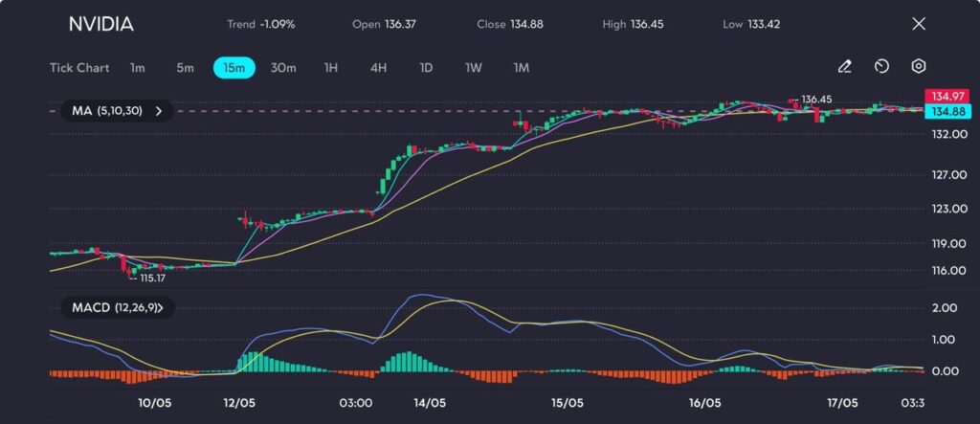Choose the 1H timeframe
This screenshot has width=980, height=424.
pyautogui.click(x=331, y=68)
